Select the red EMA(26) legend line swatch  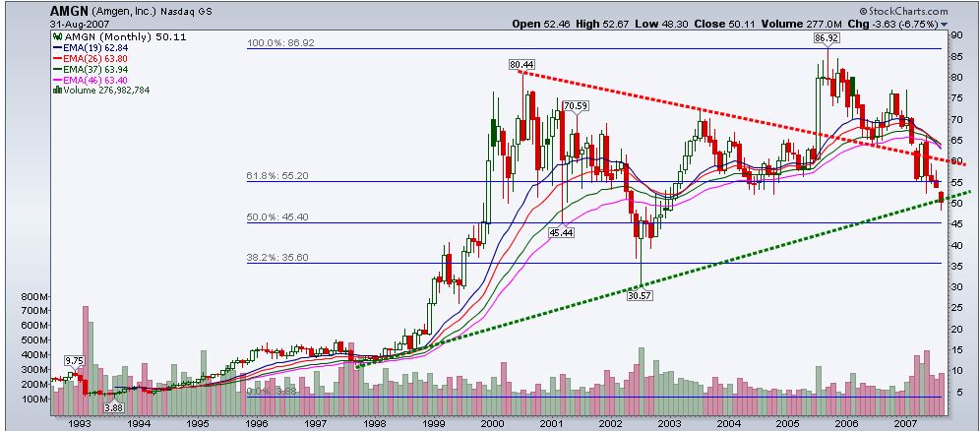click(57, 59)
